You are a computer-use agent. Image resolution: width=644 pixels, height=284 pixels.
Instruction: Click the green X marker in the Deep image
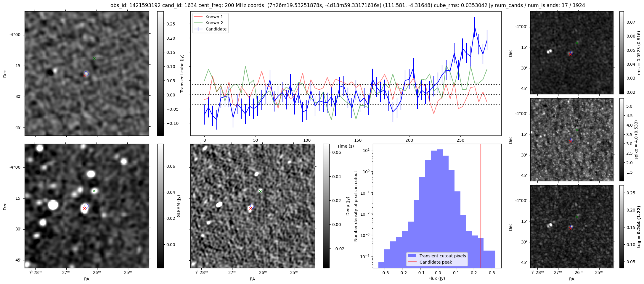pyautogui.click(x=260, y=191)
